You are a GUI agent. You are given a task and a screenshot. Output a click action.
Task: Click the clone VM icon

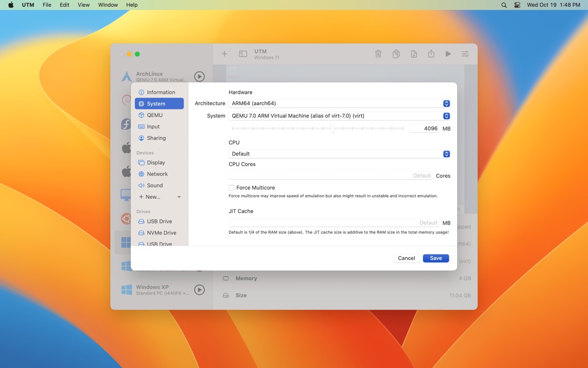pos(396,54)
